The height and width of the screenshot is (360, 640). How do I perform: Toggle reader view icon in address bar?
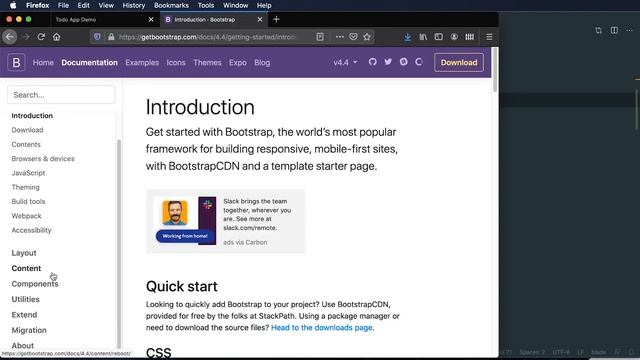[320, 37]
